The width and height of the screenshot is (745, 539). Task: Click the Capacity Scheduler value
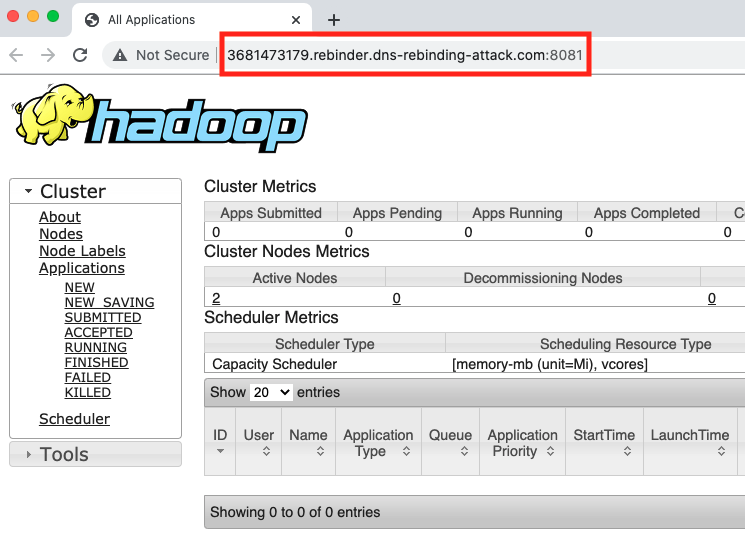pyautogui.click(x=275, y=364)
